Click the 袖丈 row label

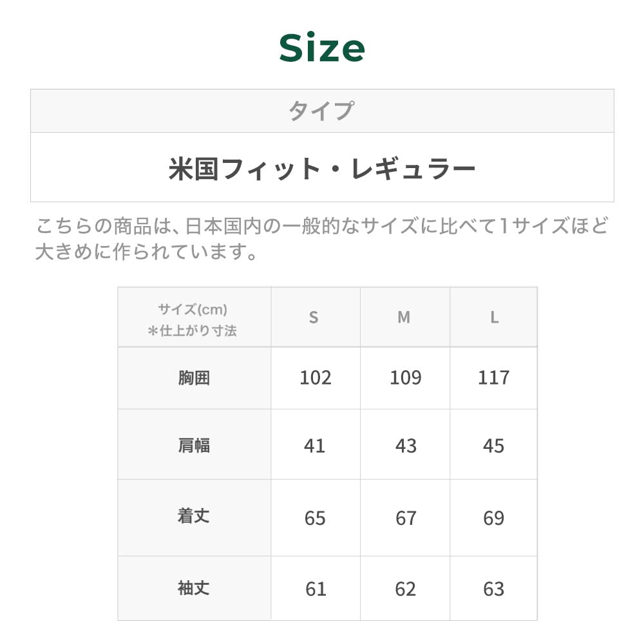tap(194, 588)
